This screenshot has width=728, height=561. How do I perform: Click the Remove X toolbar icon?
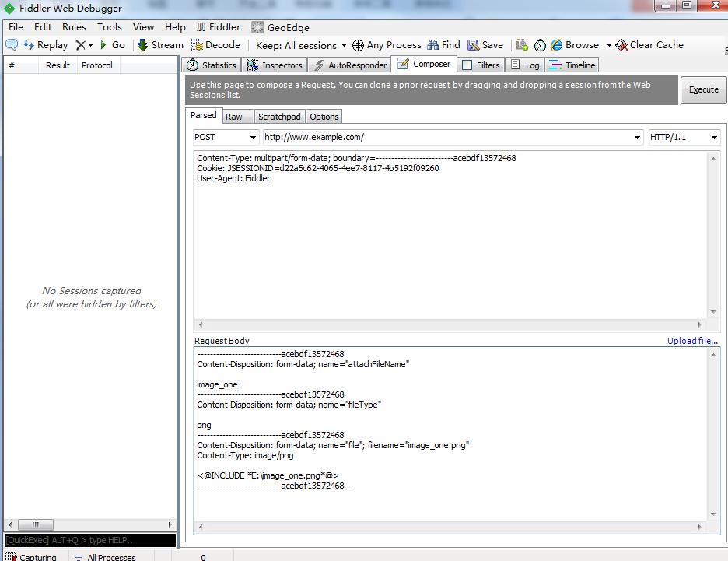(x=80, y=45)
